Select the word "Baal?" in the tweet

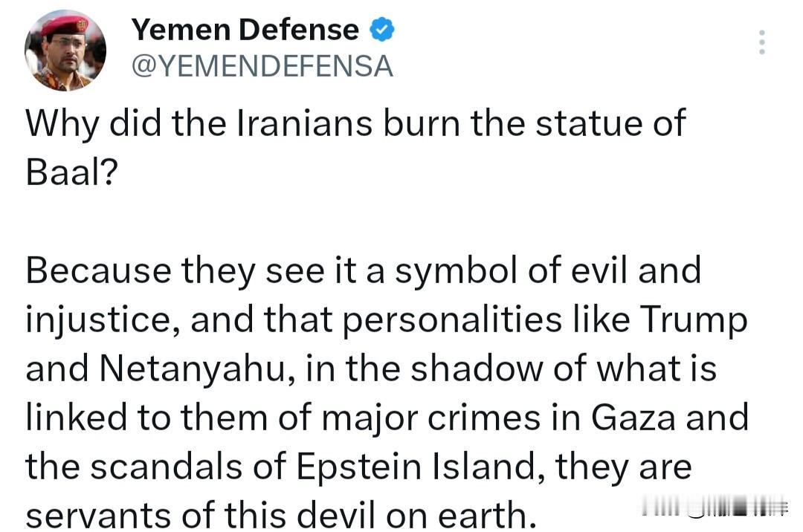tap(71, 173)
